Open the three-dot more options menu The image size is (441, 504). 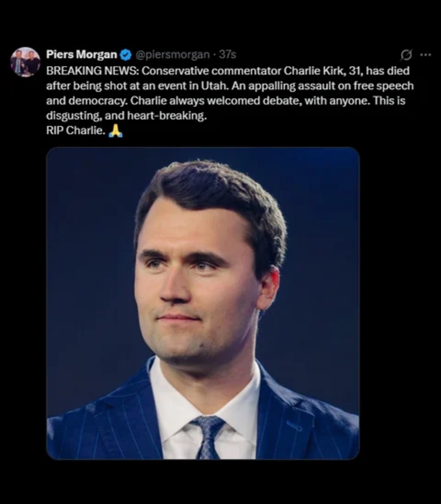pyautogui.click(x=426, y=55)
